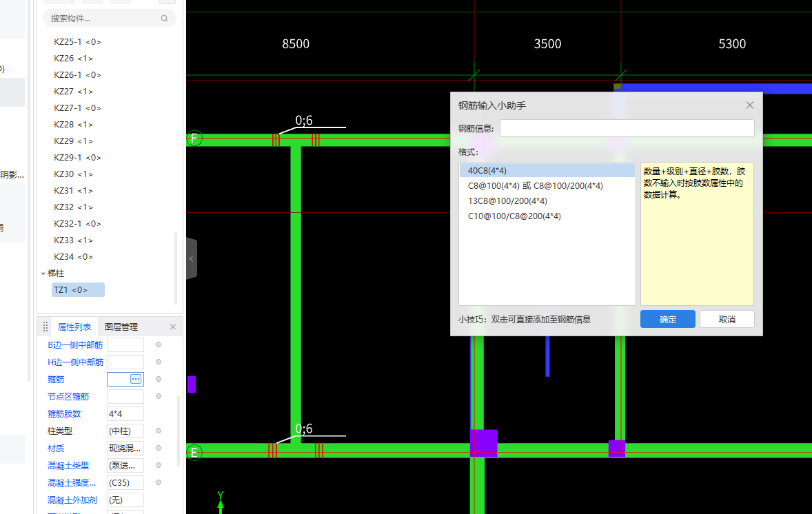Open the ellipsis button in 箍筋 field
Viewport: 812px width, 514px height.
pyautogui.click(x=136, y=379)
